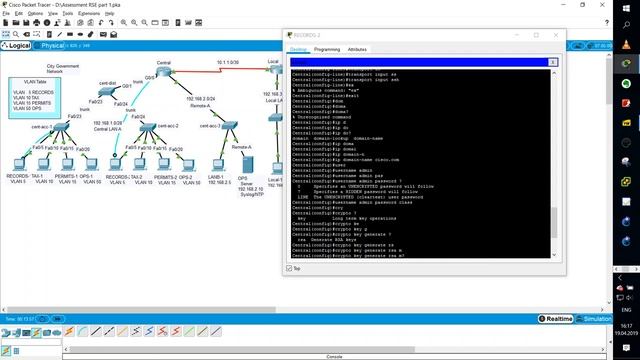This screenshot has height=360, width=640.
Task: Click the Windows Start button
Action: (626, 8)
